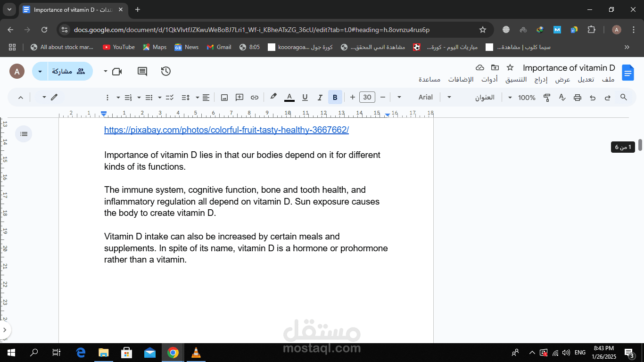This screenshot has height=362, width=644.
Task: Click the undo arrow icon
Action: pyautogui.click(x=593, y=98)
